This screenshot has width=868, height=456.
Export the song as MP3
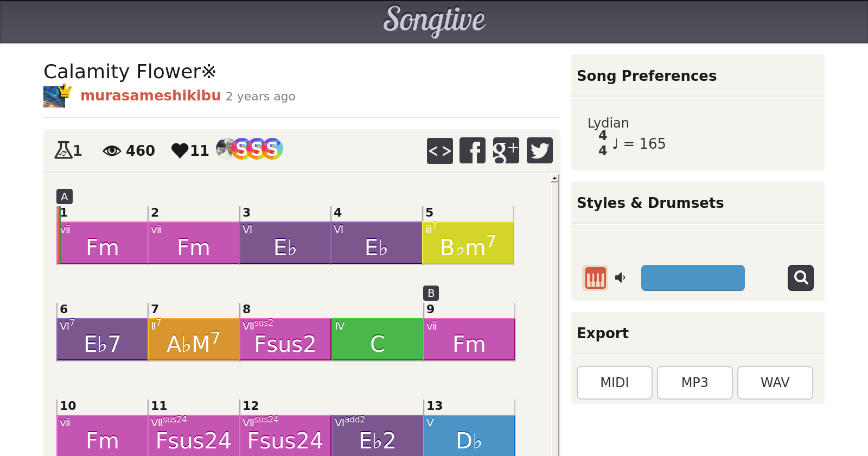point(694,383)
